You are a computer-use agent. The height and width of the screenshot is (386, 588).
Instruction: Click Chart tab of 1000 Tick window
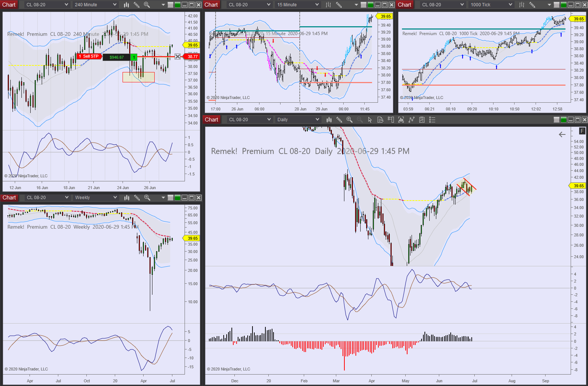tap(405, 5)
